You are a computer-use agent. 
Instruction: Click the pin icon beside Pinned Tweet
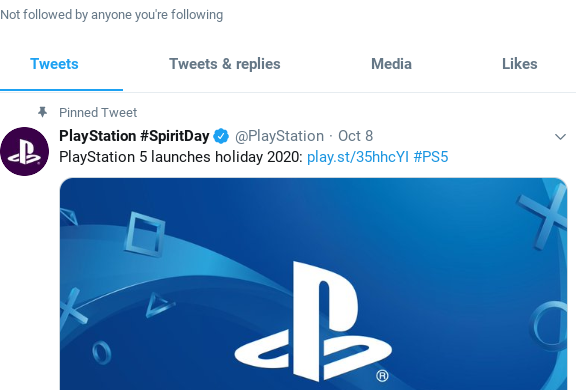point(43,112)
